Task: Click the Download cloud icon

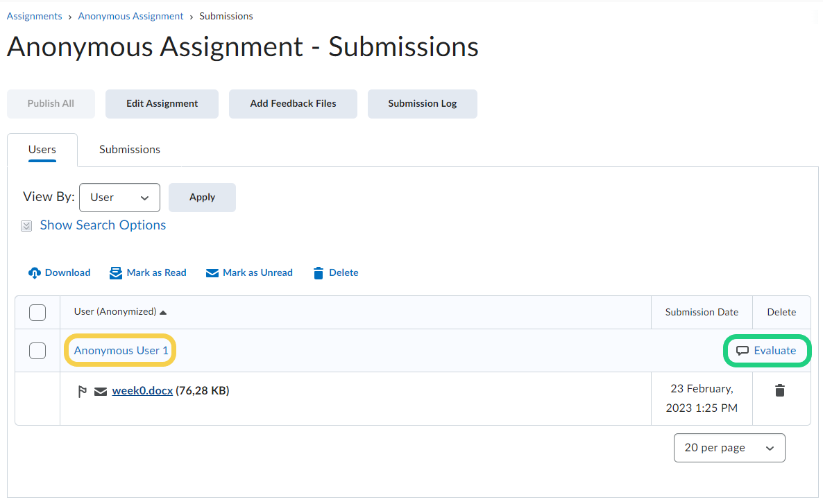Action: [35, 273]
